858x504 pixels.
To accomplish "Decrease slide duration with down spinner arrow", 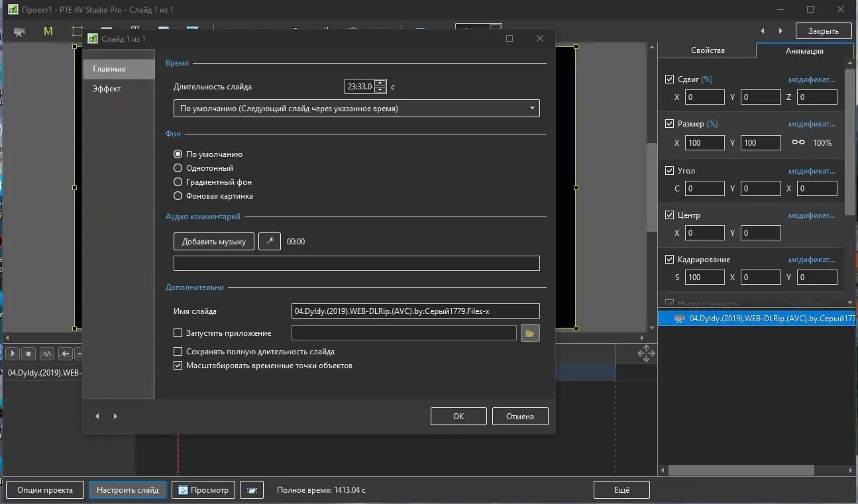I will 380,89.
